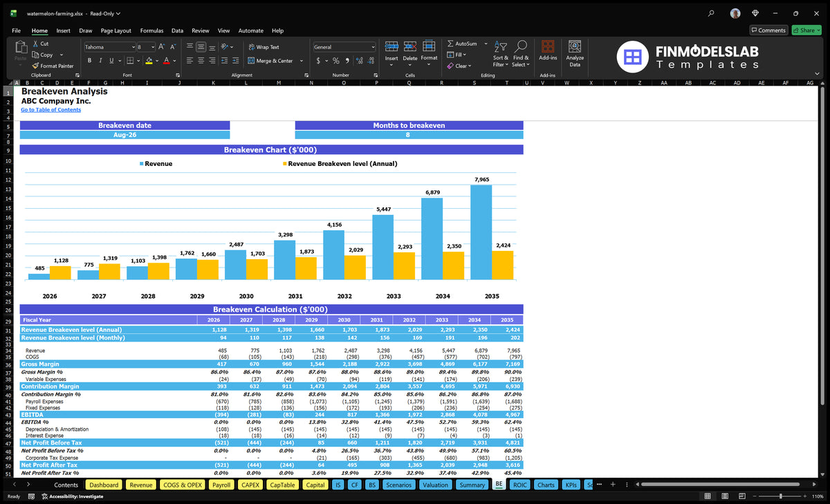Switch to the COGS & OPEX sheet

click(183, 485)
